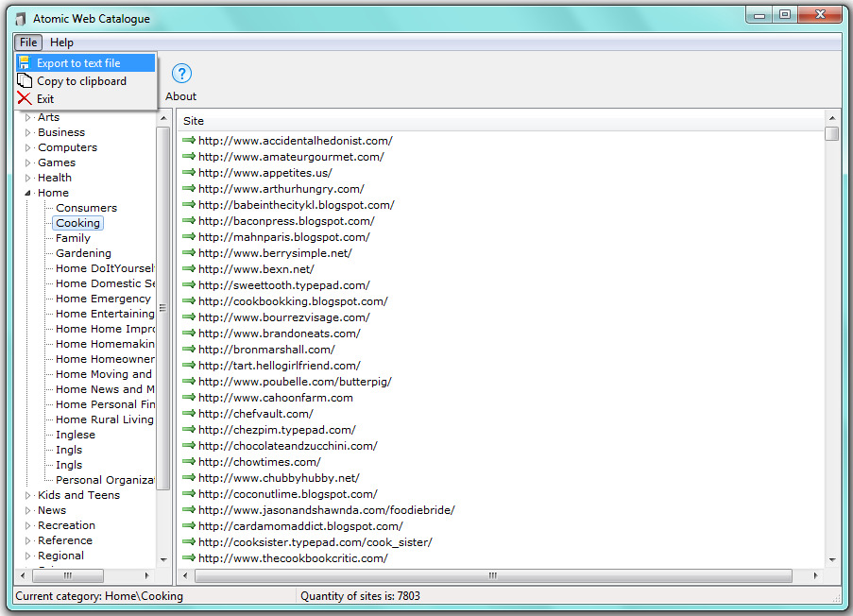Click right arrow of category tree scrollbar
Viewport: 853px width, 616px height.
click(x=146, y=575)
